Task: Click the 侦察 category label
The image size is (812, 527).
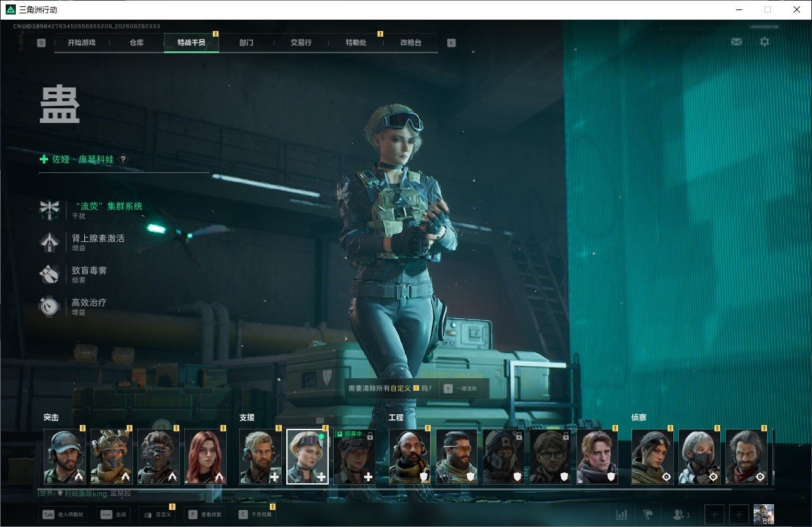Action: point(638,418)
